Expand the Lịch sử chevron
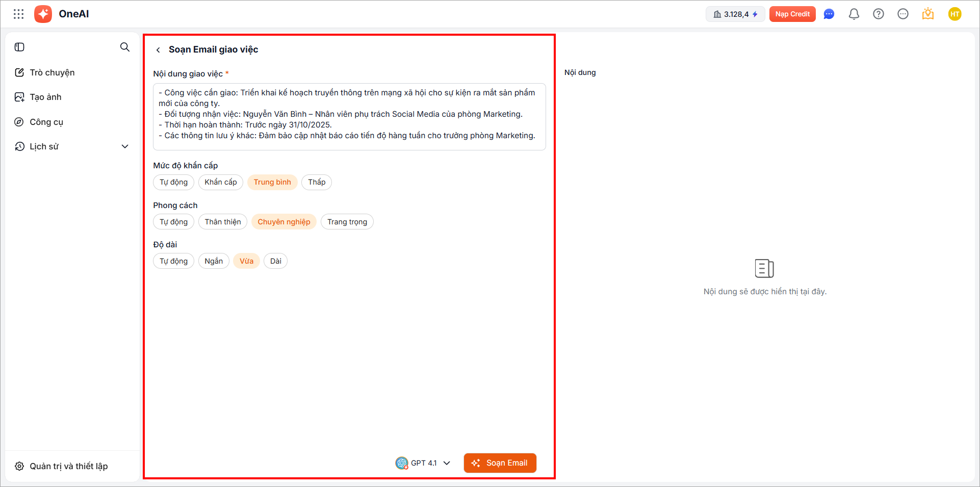The height and width of the screenshot is (487, 980). 125,146
